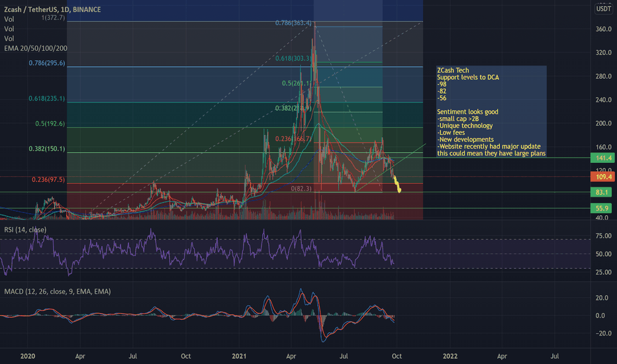Select the 0.236(97.5) Fibonacci level label
Image resolution: width=617 pixels, height=364 pixels.
point(48,179)
